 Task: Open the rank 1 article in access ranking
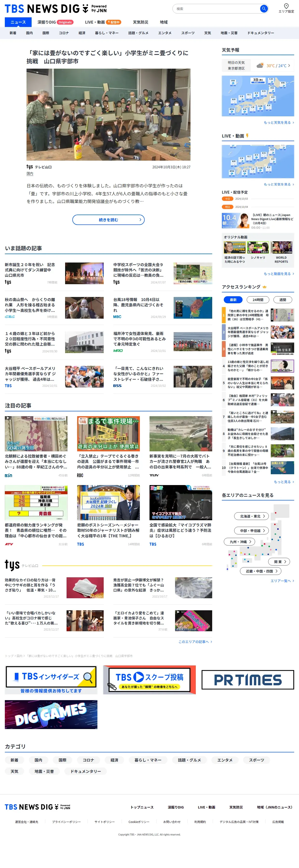pyautogui.click(x=258, y=315)
